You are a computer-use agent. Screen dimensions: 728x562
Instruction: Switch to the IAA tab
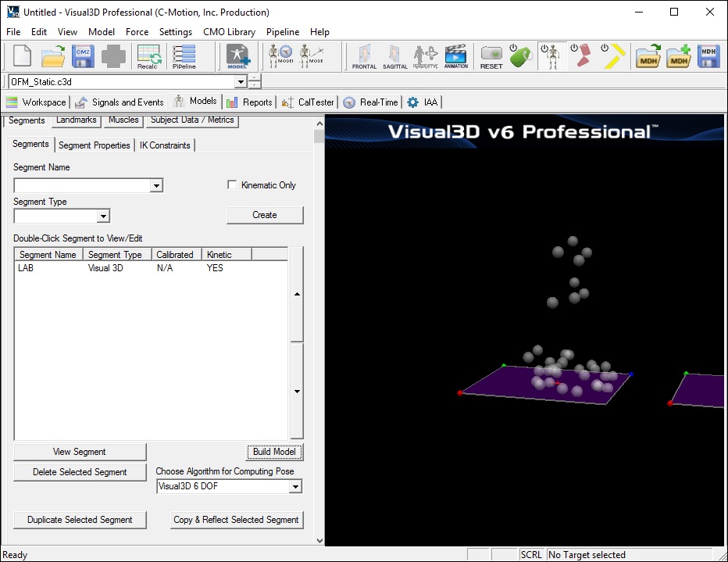pos(423,102)
